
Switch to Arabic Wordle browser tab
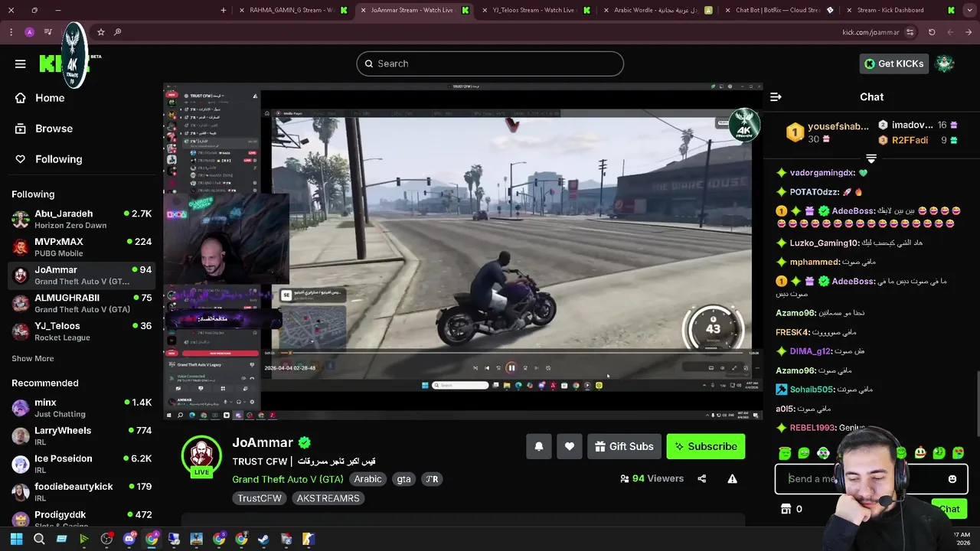tap(657, 10)
